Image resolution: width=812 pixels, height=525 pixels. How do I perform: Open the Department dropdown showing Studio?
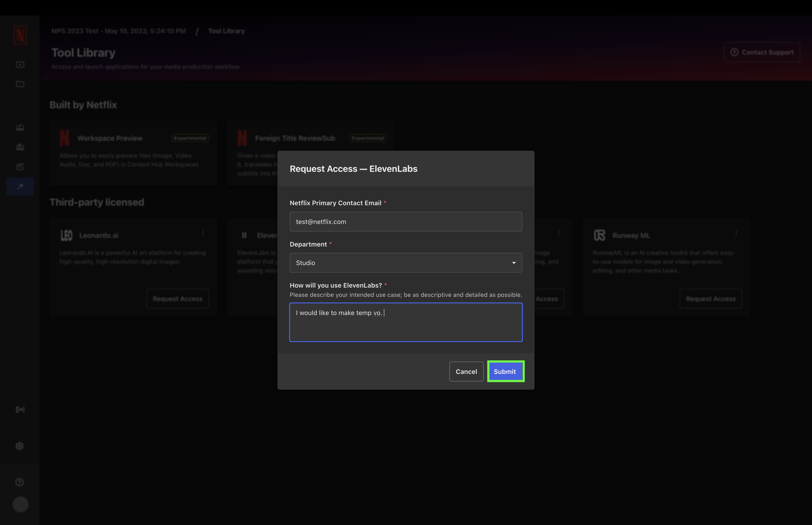click(x=406, y=262)
